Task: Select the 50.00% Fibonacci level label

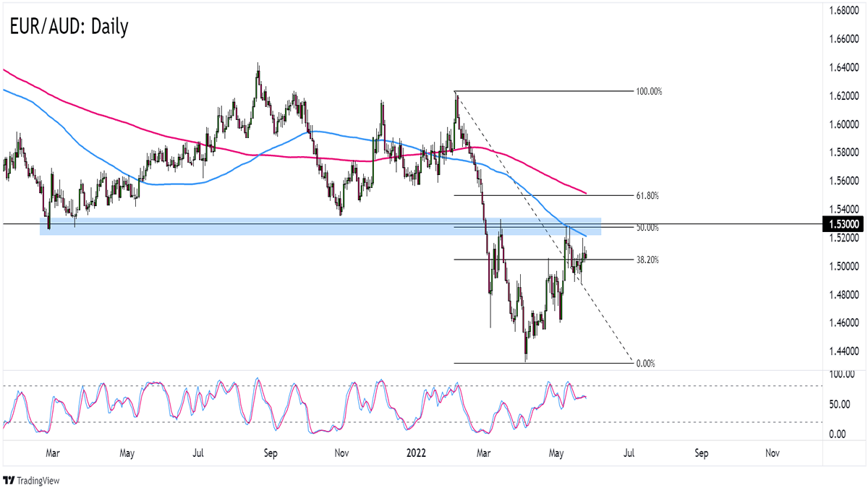Action: (647, 228)
